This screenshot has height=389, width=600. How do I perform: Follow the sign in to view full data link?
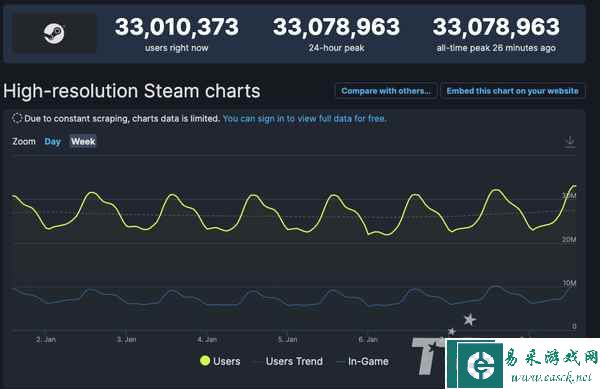pos(304,119)
